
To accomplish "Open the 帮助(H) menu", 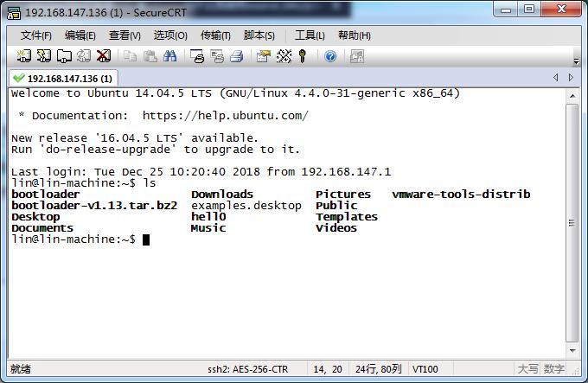I will (355, 35).
